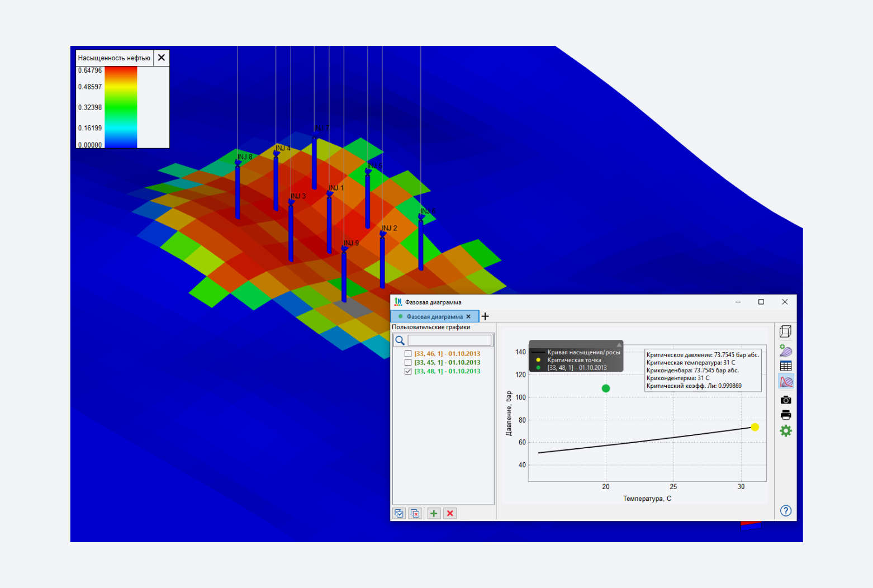Enable the [33, 45, 1] - 01.10.2013 checkbox
This screenshot has height=588, width=873.
click(x=408, y=363)
